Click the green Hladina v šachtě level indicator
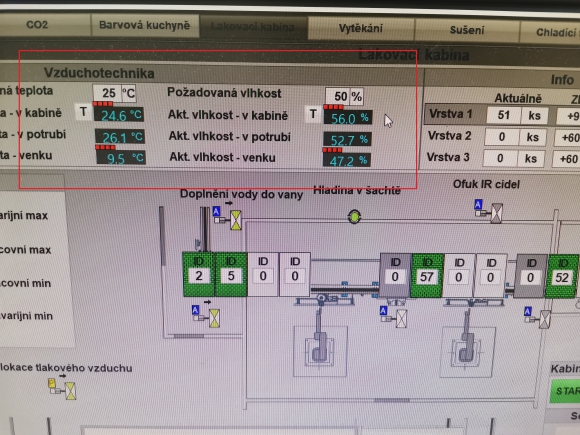Viewport: 580px width, 435px height. click(x=354, y=217)
